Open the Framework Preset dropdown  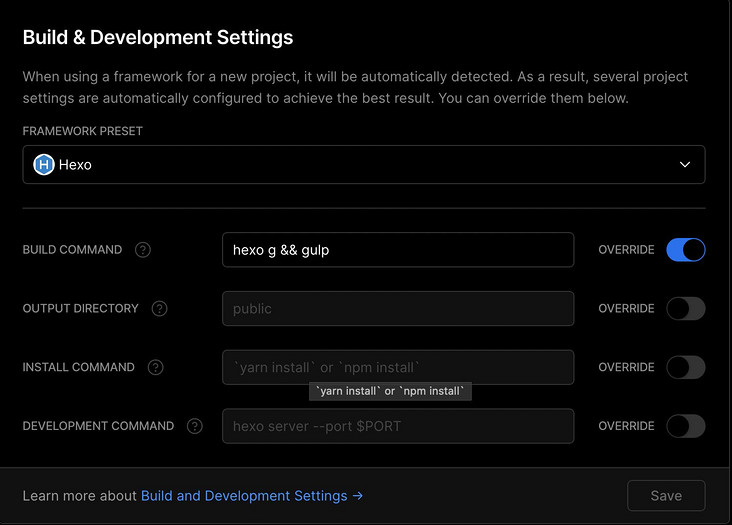[364, 165]
